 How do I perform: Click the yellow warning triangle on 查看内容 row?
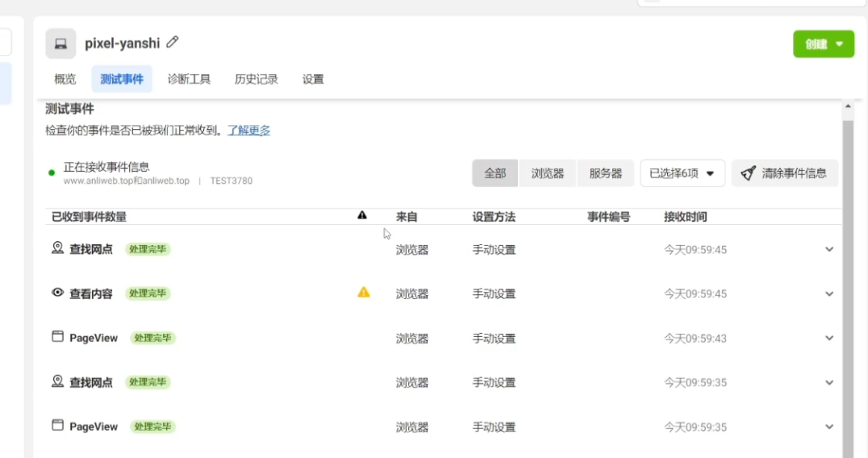pos(364,292)
